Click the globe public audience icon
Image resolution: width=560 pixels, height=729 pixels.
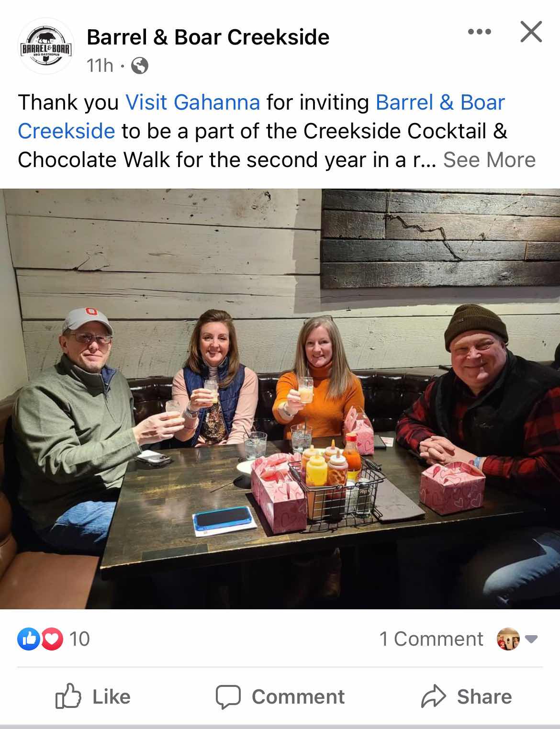click(x=139, y=66)
